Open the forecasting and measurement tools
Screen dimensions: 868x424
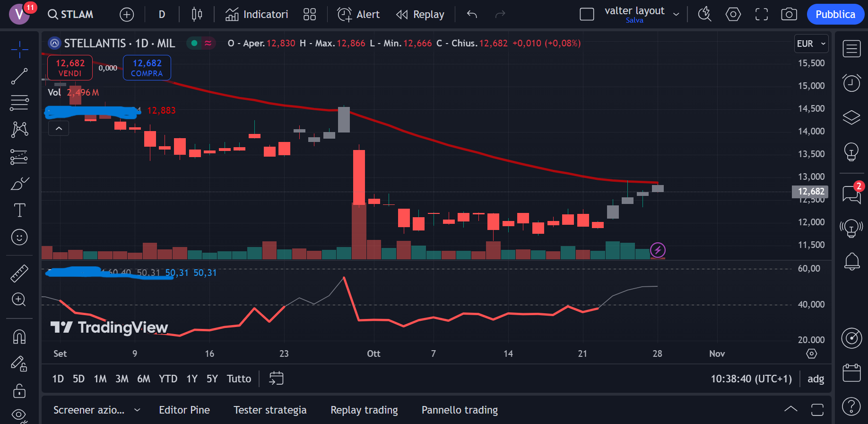point(19,157)
